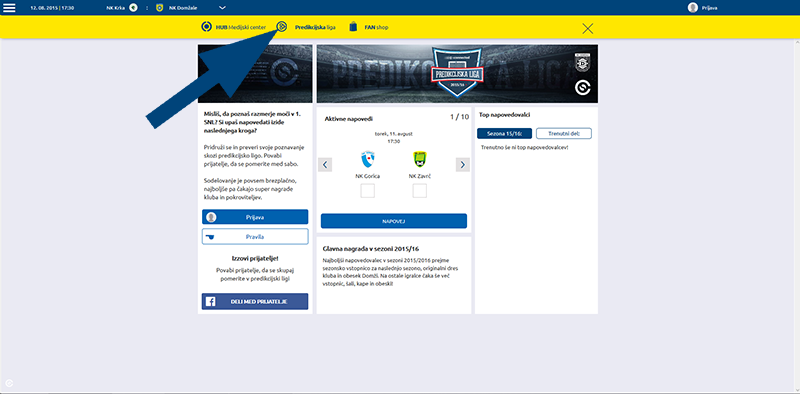
Task: Click the Predikcijska liga play icon
Action: [x=282, y=27]
